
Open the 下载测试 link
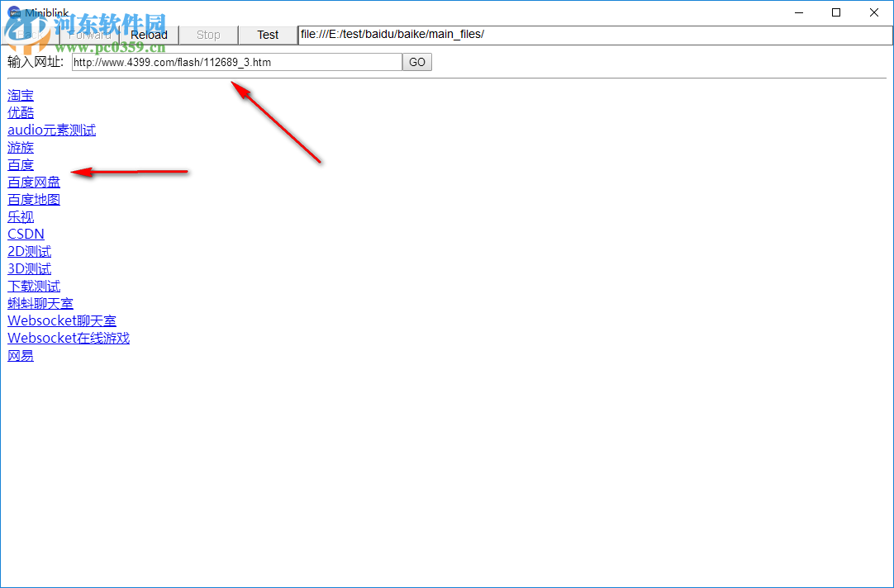pyautogui.click(x=34, y=286)
